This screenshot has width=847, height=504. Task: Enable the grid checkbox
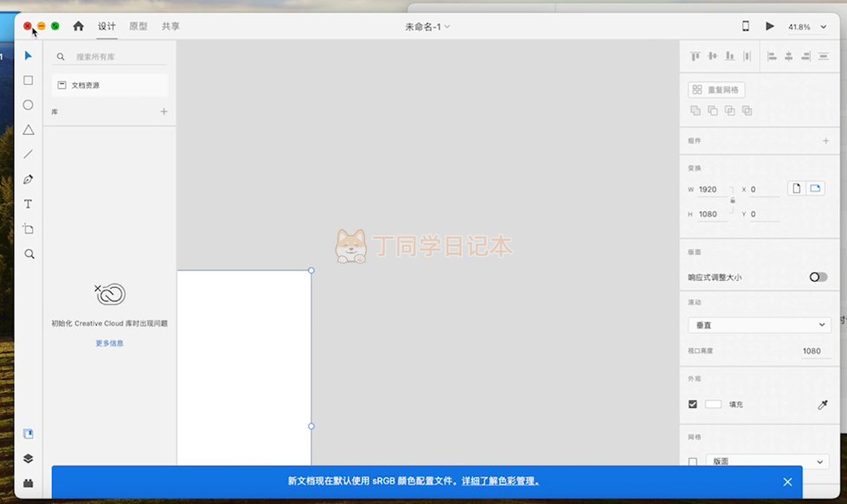click(x=692, y=462)
